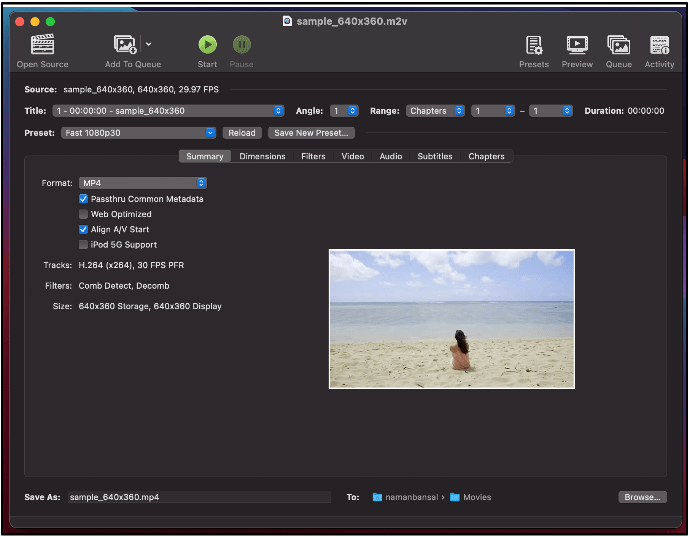Image resolution: width=690 pixels, height=537 pixels.
Task: Click the Open Source clapperboard icon
Action: (42, 45)
